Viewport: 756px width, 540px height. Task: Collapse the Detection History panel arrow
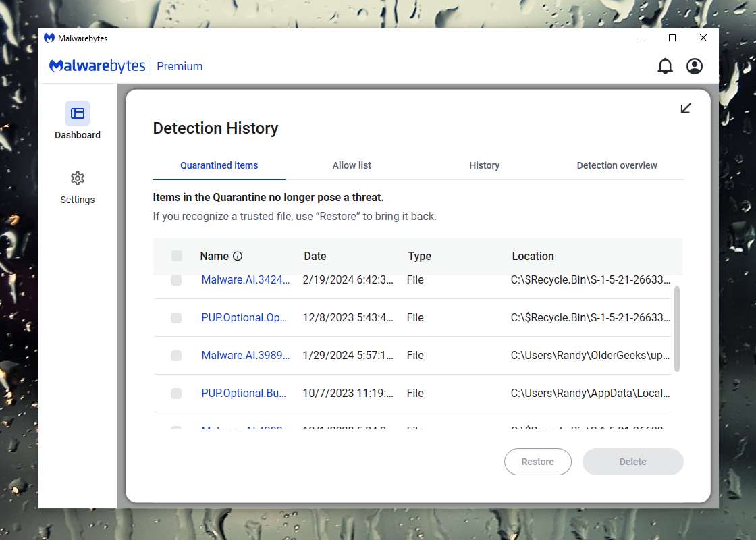[x=686, y=108]
